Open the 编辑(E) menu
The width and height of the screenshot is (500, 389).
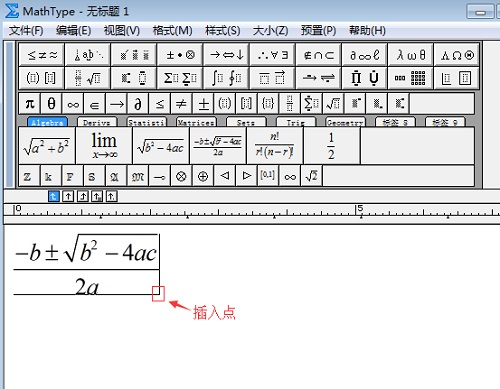click(x=73, y=31)
